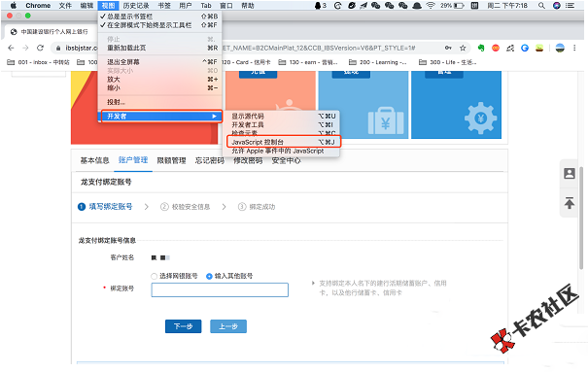Switch to the 账户管理 tab
The width and height of the screenshot is (588, 372).
pos(133,160)
